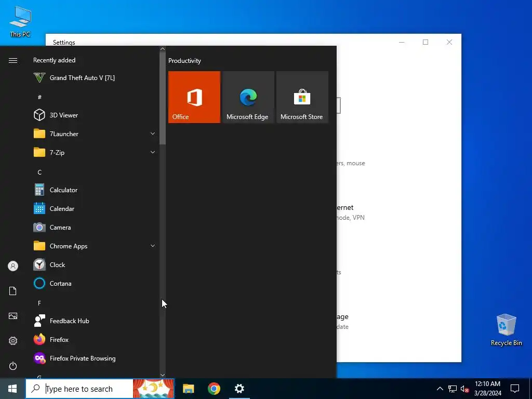
Task: Expand the 7Launcher folder
Action: pyautogui.click(x=95, y=134)
